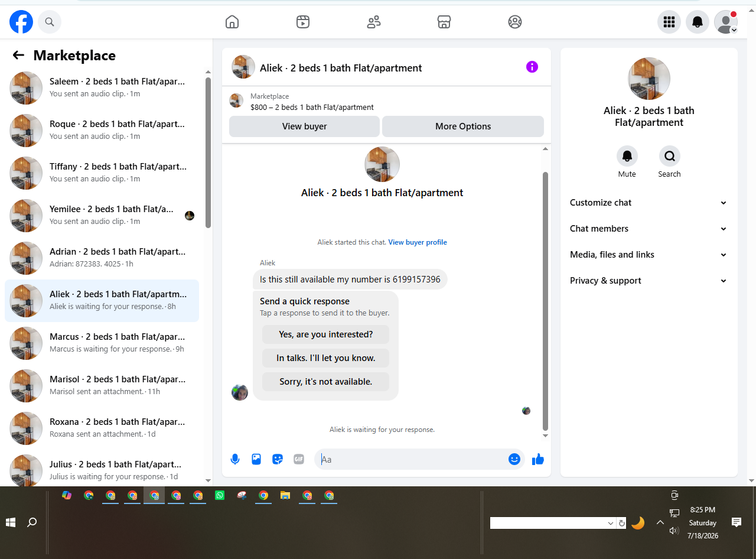Screen dimensions: 756x559
Task: Open Marisol's conversation
Action: tap(102, 386)
